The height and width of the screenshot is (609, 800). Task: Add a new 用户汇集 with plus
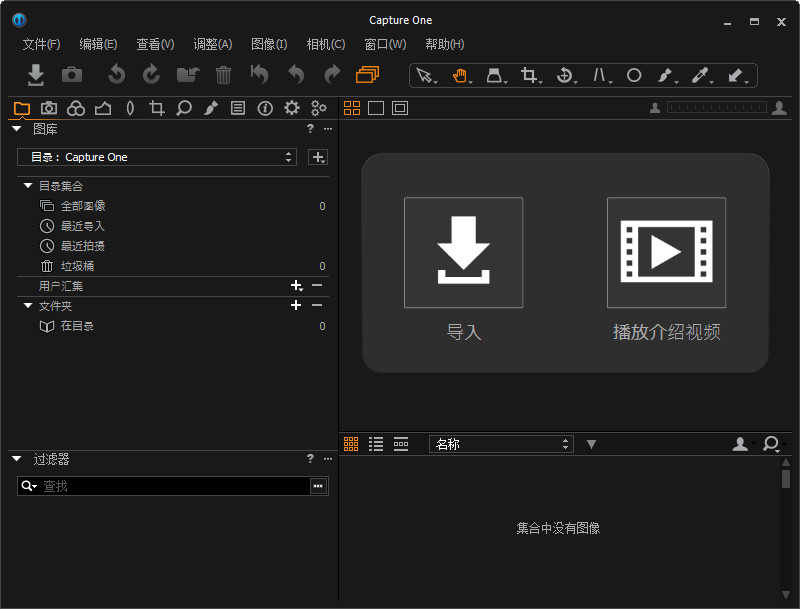(x=296, y=286)
